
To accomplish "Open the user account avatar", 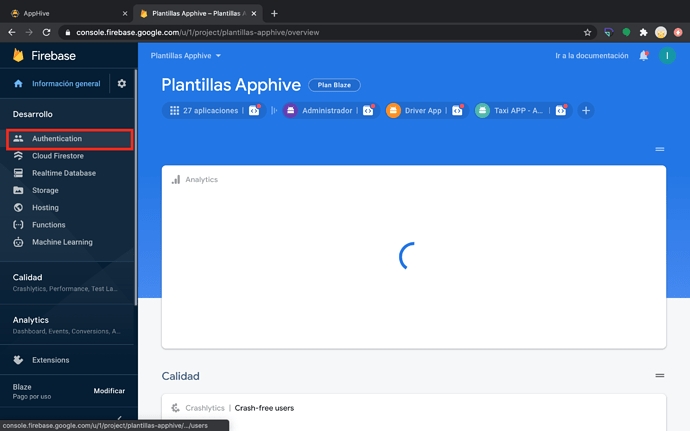I will click(x=668, y=56).
